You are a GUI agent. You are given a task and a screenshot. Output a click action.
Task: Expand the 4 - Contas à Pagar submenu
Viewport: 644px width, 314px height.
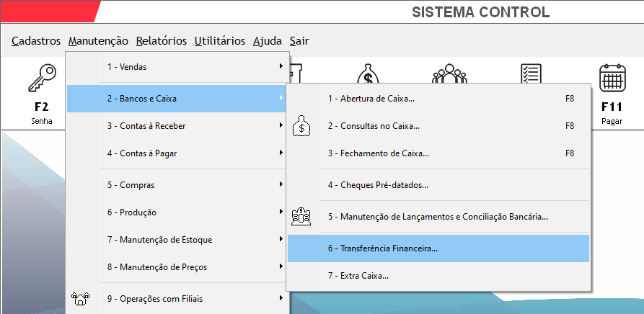click(178, 153)
